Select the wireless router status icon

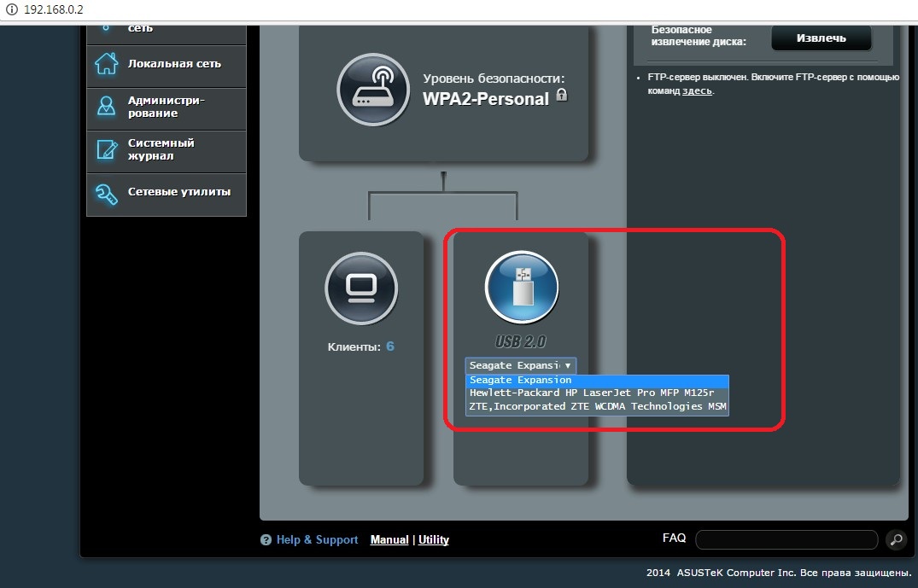pyautogui.click(x=373, y=90)
